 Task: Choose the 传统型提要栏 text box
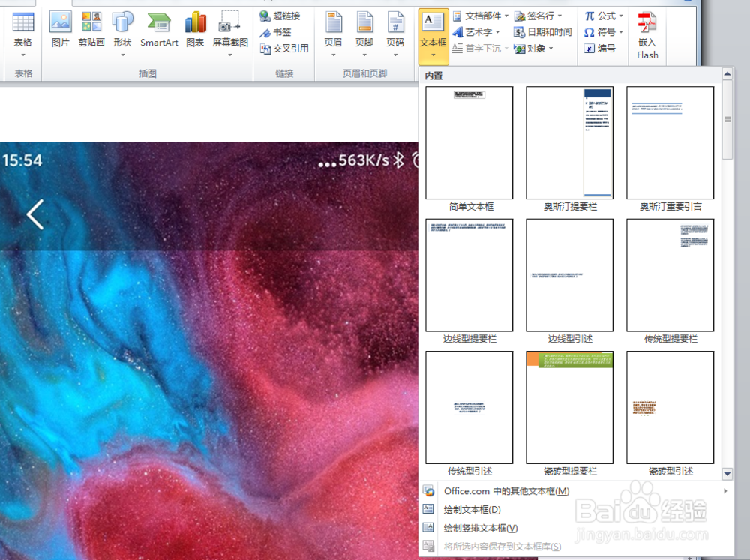670,275
